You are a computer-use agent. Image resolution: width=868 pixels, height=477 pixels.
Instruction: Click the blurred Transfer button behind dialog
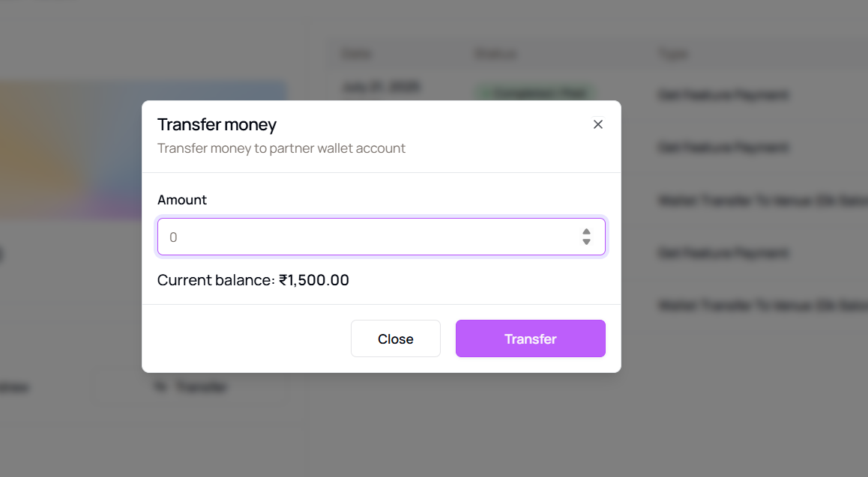point(191,386)
